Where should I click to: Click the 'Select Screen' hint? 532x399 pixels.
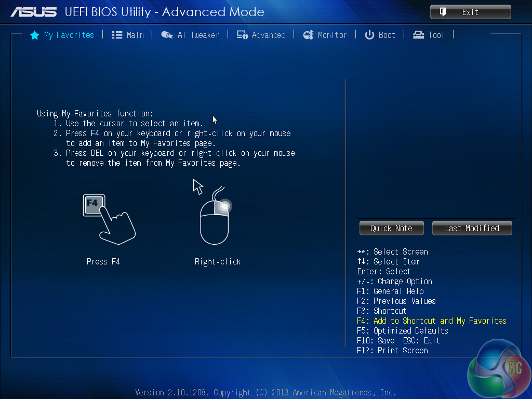tap(393, 252)
